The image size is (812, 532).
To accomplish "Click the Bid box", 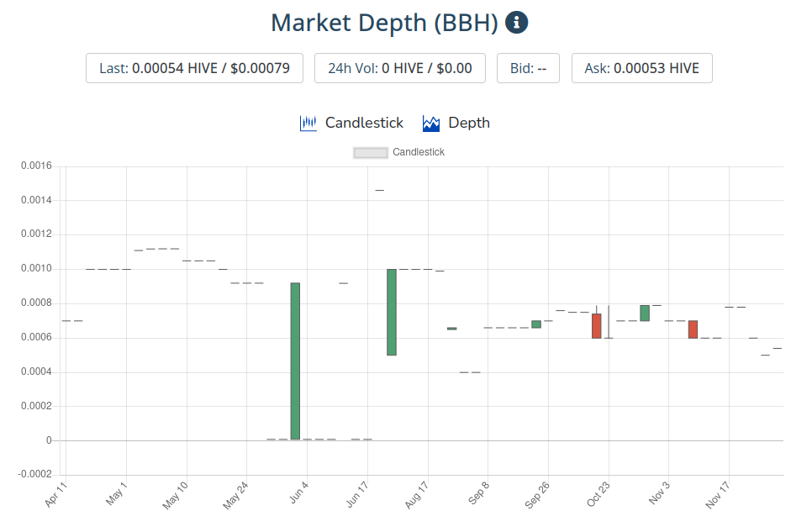I will point(528,68).
